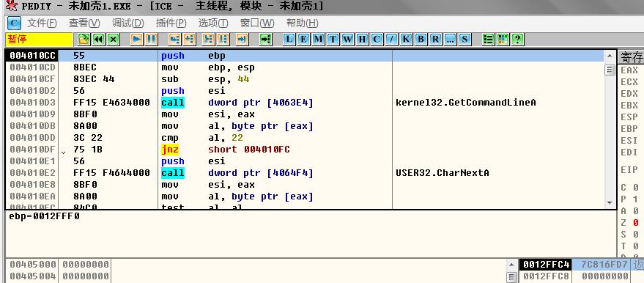The image size is (644, 283).
Task: Click hex bytes FF15 F4644000
Action: pyautogui.click(x=111, y=173)
